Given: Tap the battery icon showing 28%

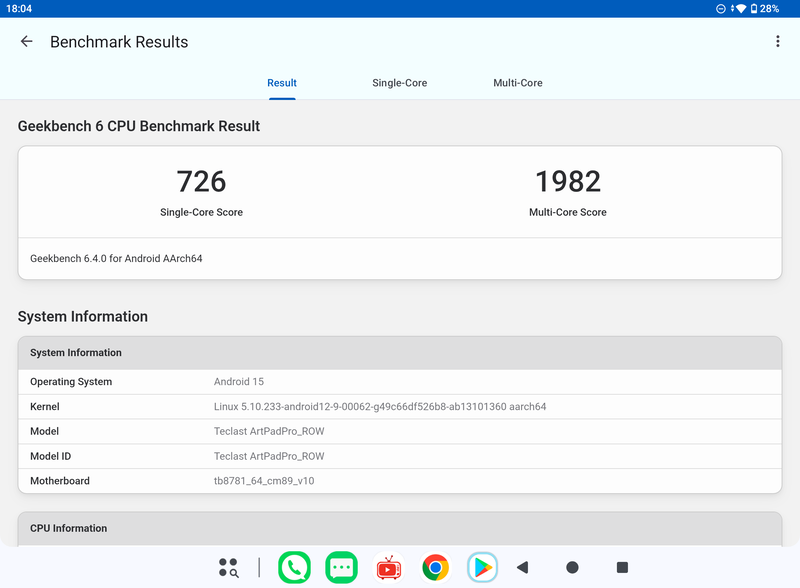Looking at the screenshot, I should click(x=757, y=9).
